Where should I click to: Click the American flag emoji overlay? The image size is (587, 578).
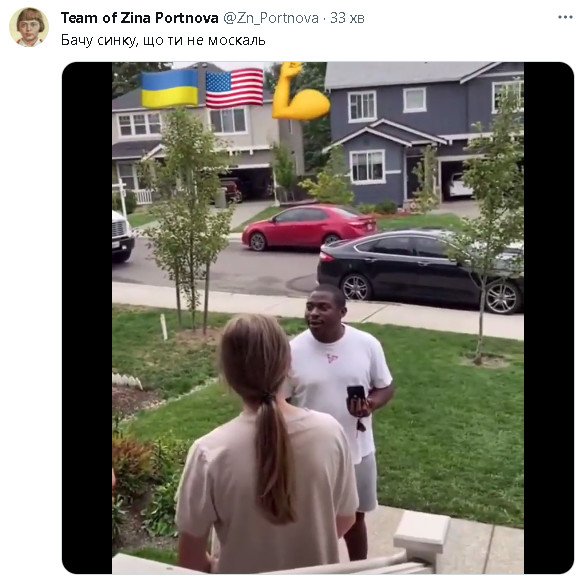(x=235, y=88)
